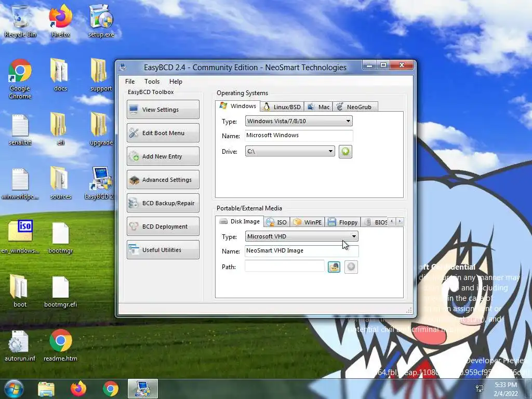The height and width of the screenshot is (399, 532).
Task: Launch Firefox from the taskbar
Action: tap(78, 389)
